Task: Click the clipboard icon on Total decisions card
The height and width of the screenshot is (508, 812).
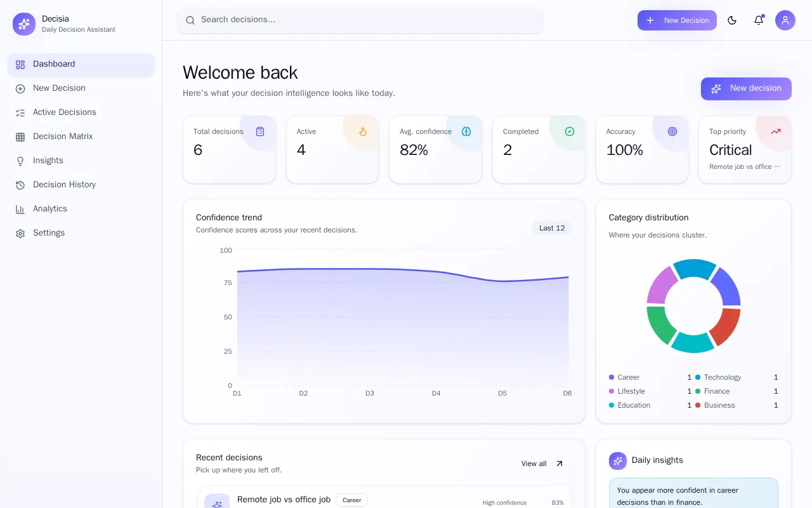Action: (x=260, y=131)
